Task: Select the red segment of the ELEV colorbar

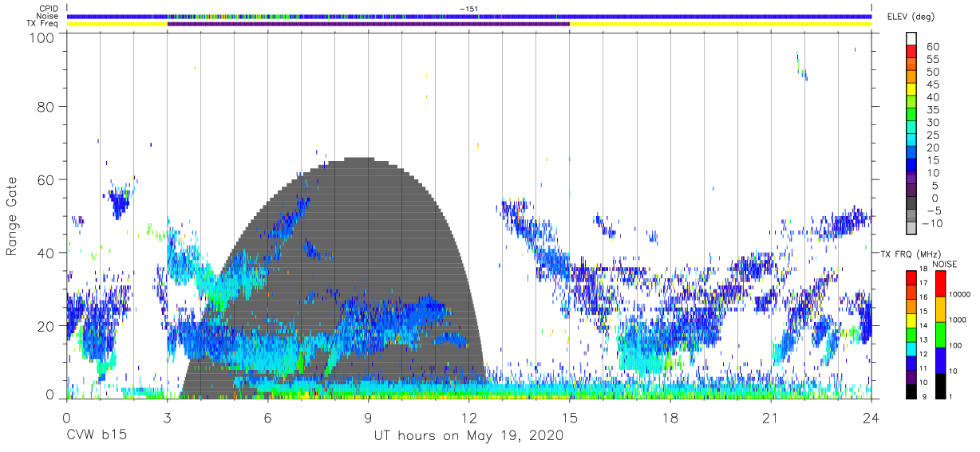Action: 911,52
